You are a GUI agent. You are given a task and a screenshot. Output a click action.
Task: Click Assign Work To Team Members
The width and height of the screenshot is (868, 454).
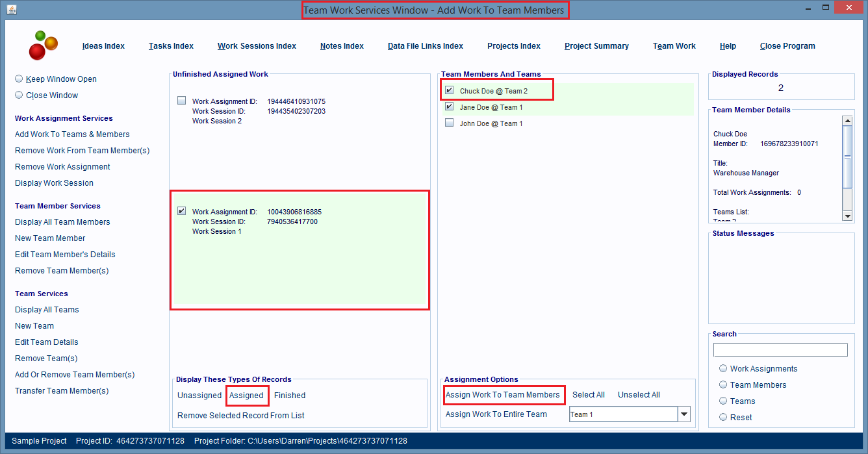503,395
